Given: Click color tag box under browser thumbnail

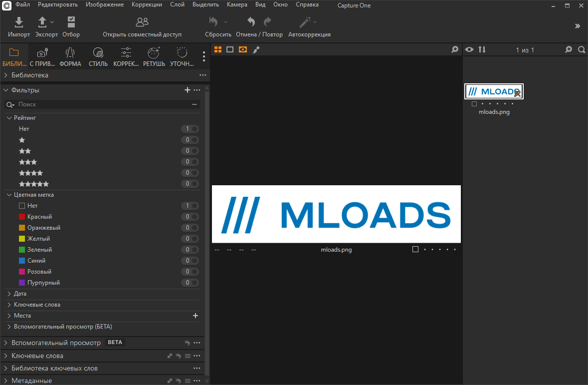Looking at the screenshot, I should click(474, 104).
